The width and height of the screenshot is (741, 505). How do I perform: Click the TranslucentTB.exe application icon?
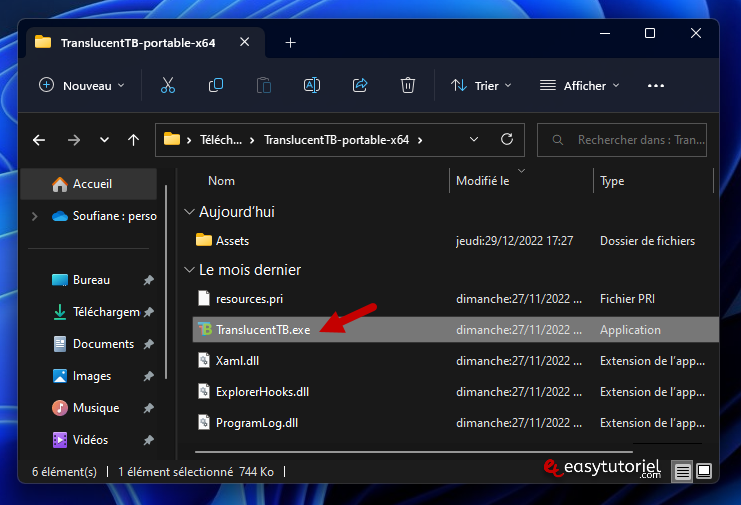point(205,329)
